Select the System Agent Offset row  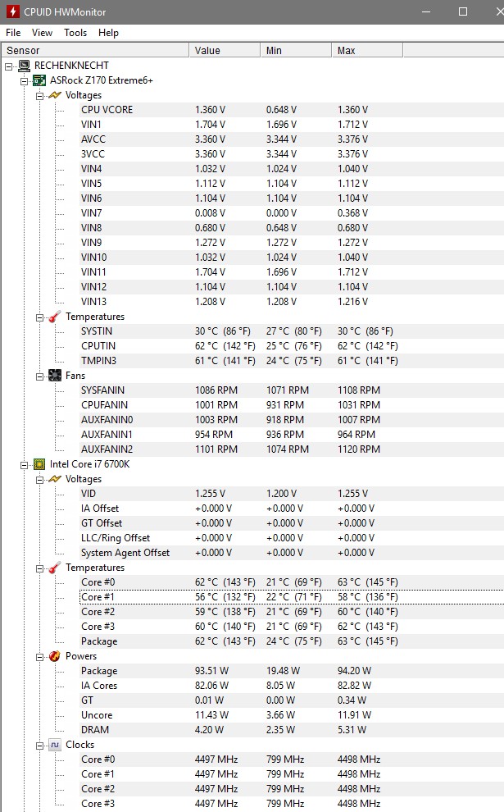[x=291, y=553]
